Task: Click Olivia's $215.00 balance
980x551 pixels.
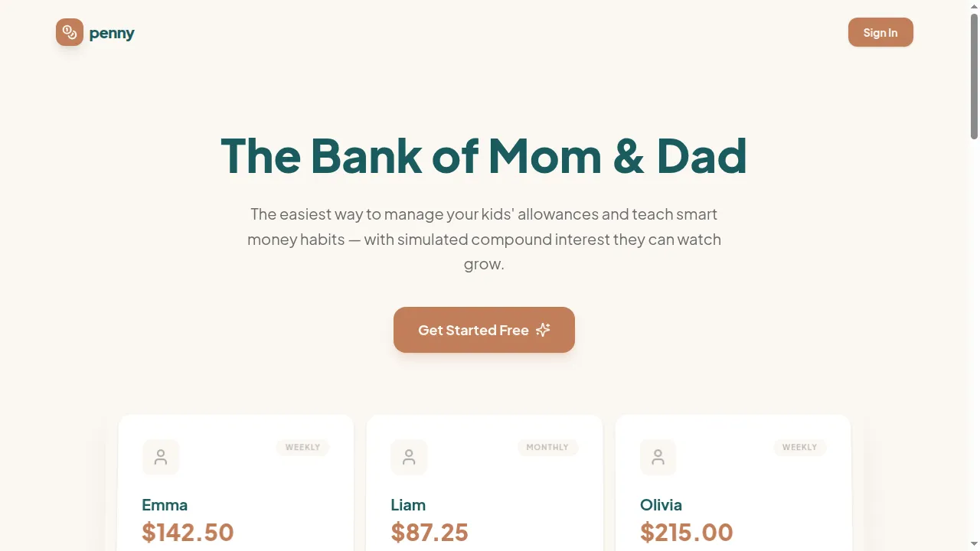Action: click(686, 532)
